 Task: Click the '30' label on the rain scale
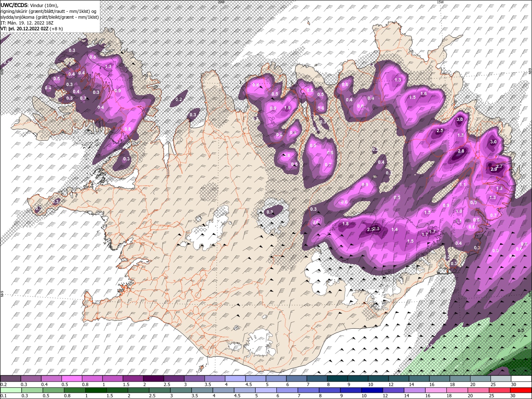tap(514, 396)
